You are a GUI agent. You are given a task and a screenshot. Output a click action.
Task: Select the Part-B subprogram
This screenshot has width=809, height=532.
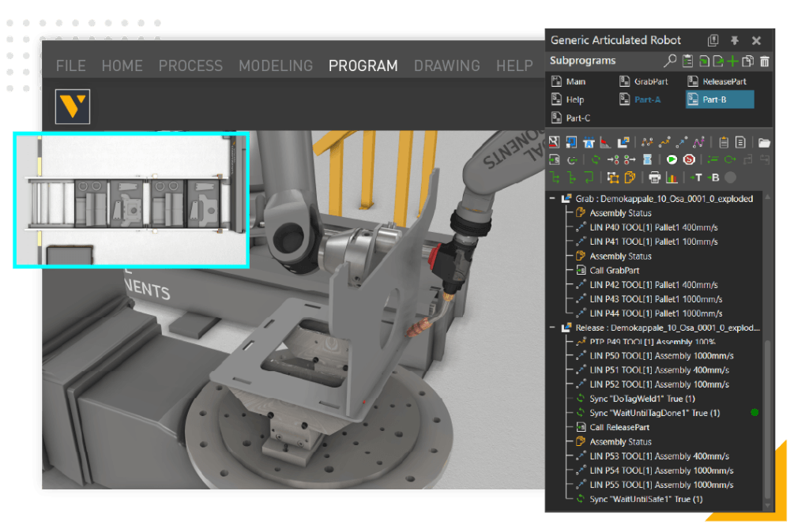point(720,99)
